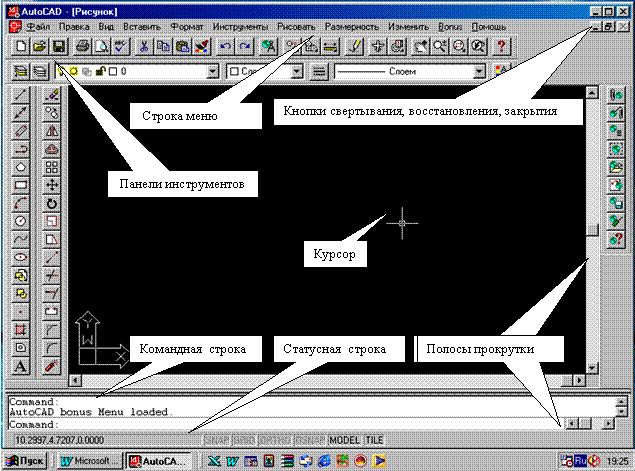This screenshot has width=635, height=471.
Task: Launch Internet Explorer from quick launch
Action: click(x=324, y=460)
